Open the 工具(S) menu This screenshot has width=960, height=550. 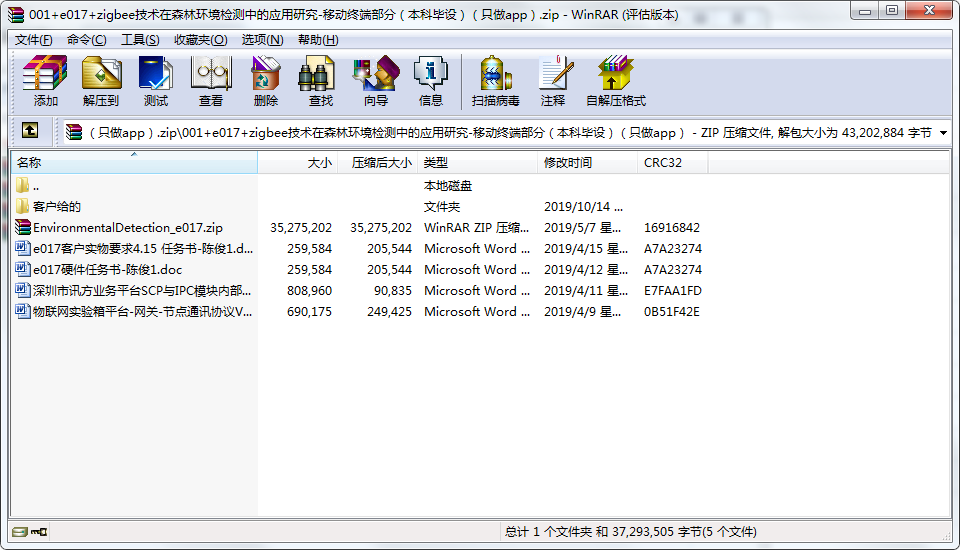point(140,40)
